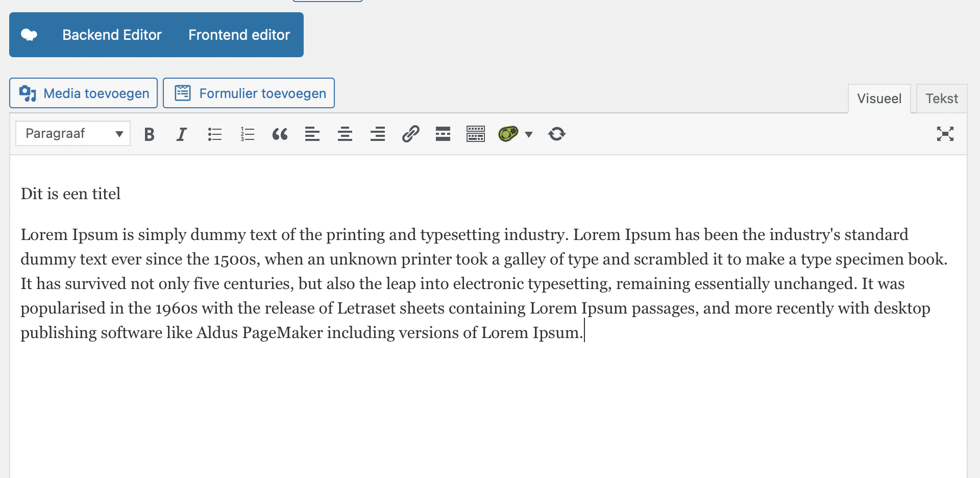Click into the Lorem Ipsum paragraph
The height and width of the screenshot is (478, 980).
(484, 283)
